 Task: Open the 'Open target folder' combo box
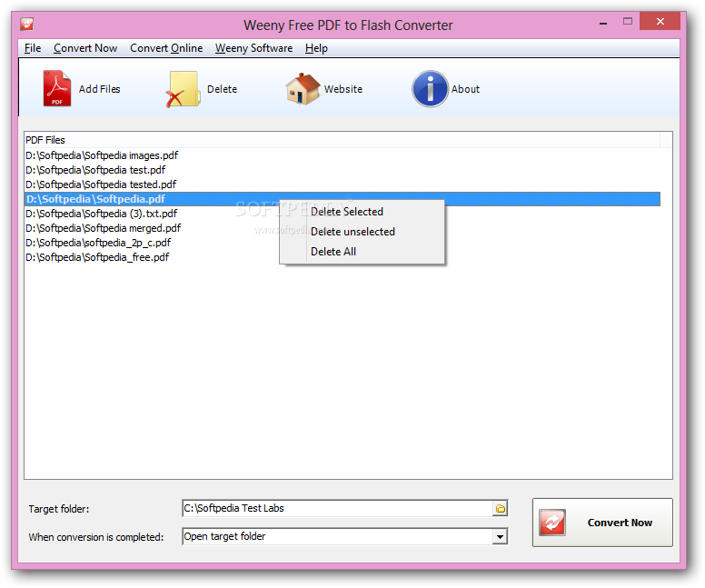[344, 536]
